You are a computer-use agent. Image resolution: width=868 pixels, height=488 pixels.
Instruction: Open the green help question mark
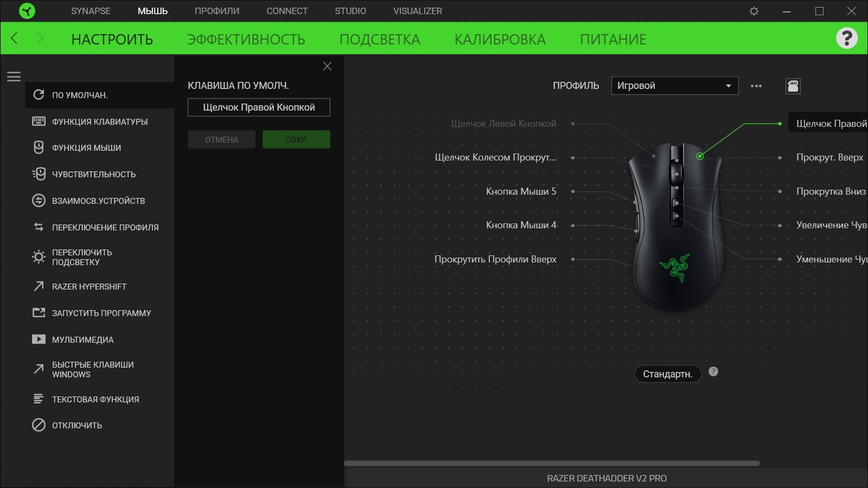846,38
